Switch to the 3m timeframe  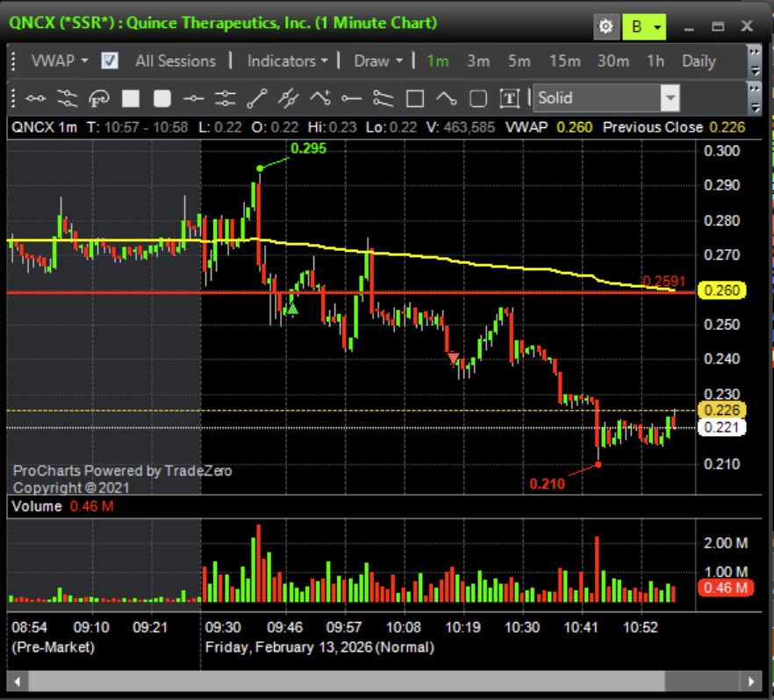478,61
